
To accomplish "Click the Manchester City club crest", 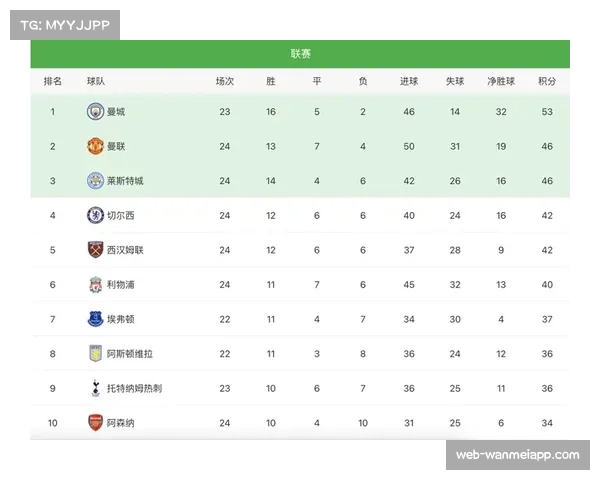I will (x=95, y=112).
